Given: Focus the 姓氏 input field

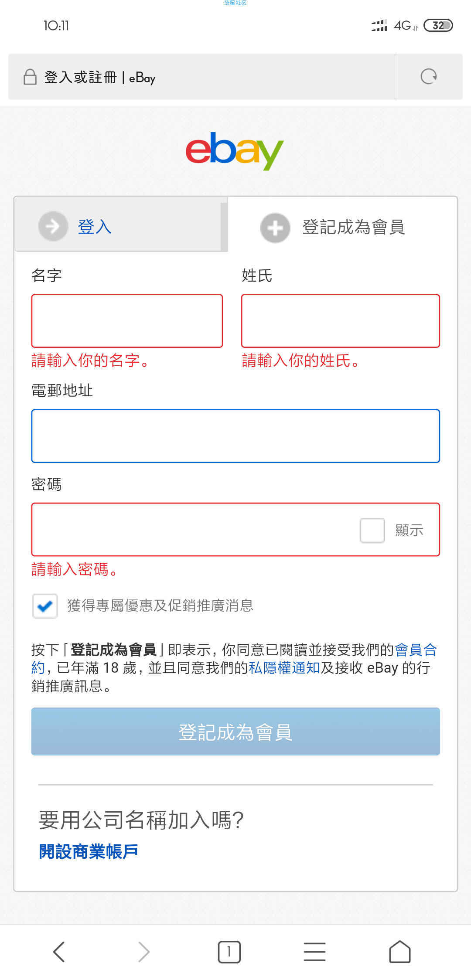Looking at the screenshot, I should pyautogui.click(x=340, y=321).
